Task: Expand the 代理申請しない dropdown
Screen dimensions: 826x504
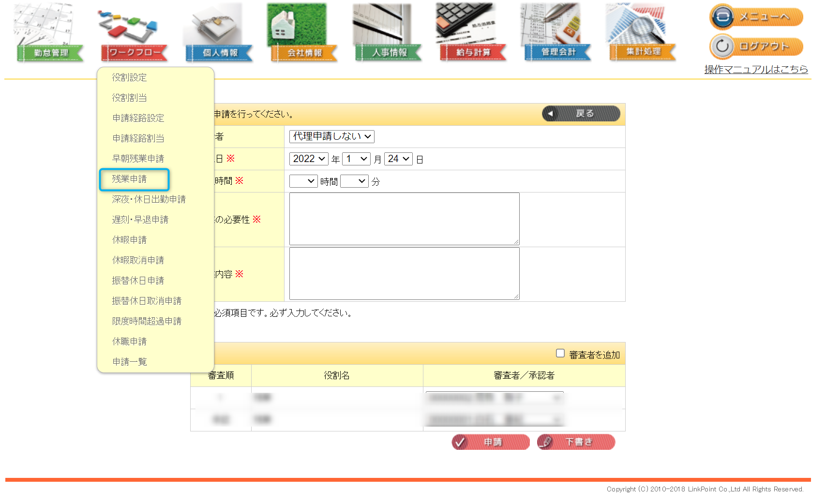Action: coord(331,136)
